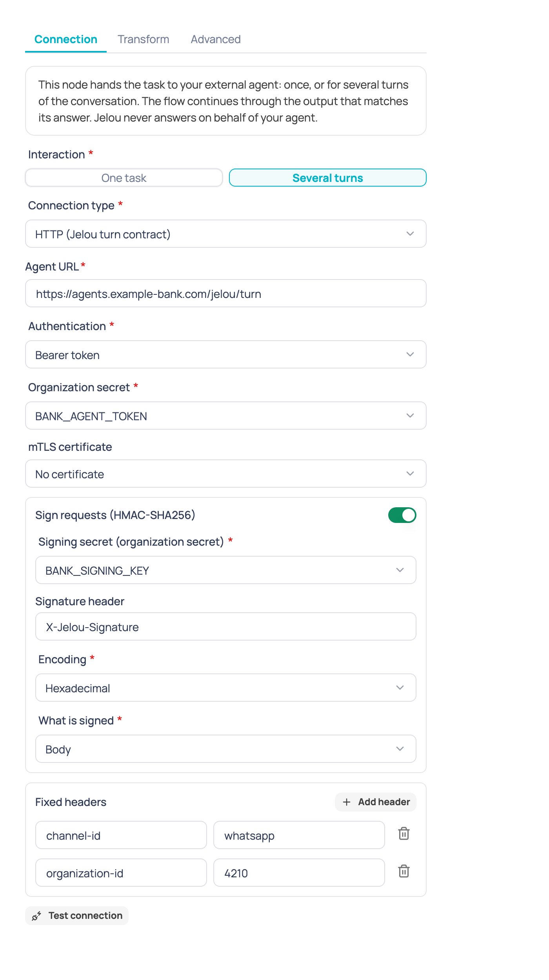Select the One task interaction option
Viewport: 549px width, 980px height.
[x=124, y=178]
